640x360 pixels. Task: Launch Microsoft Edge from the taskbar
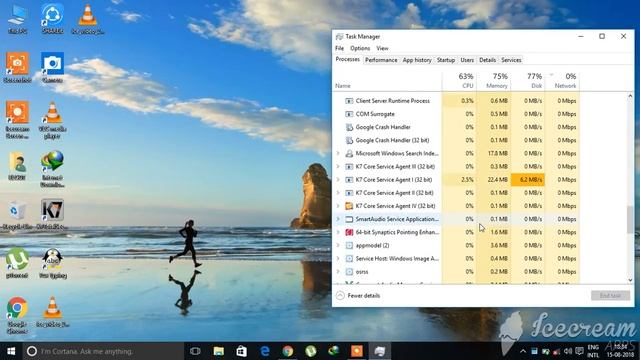coord(264,351)
